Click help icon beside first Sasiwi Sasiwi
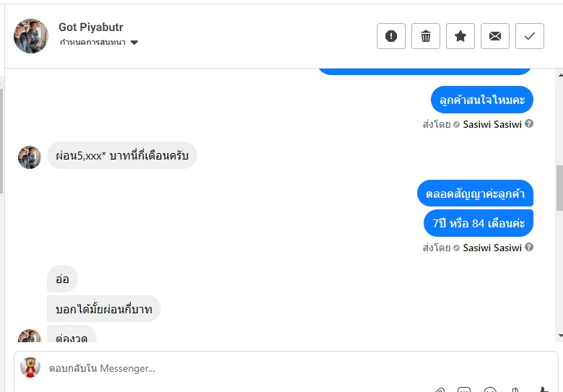563x392 pixels. coord(529,124)
